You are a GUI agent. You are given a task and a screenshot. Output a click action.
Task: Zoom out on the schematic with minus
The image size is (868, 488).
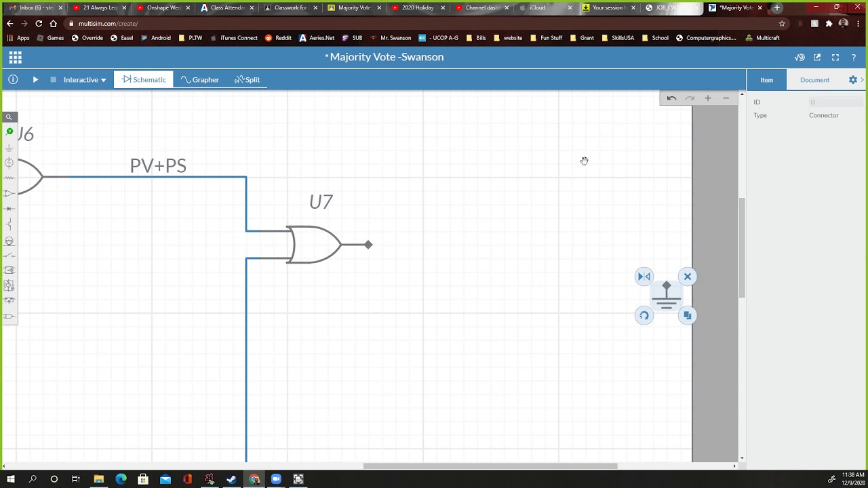[726, 98]
